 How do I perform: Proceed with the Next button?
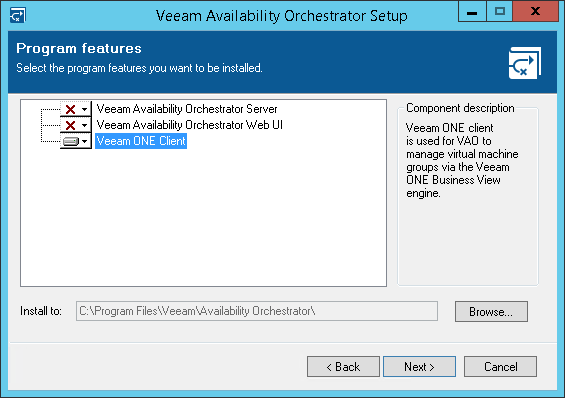coord(419,367)
